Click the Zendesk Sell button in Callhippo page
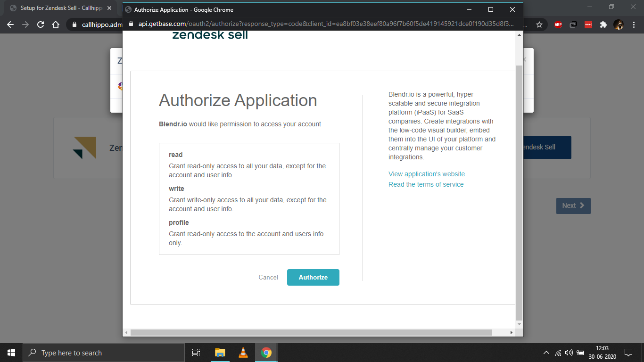This screenshot has height=362, width=644. click(547, 148)
